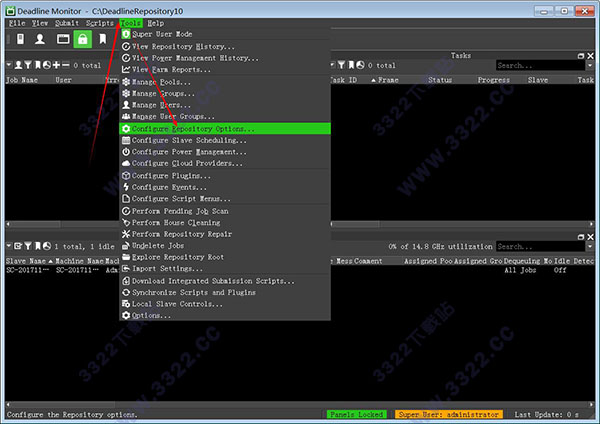Image resolution: width=600 pixels, height=424 pixels.
Task: Choose Synchronize Scripts and Plugins
Action: coord(225,292)
